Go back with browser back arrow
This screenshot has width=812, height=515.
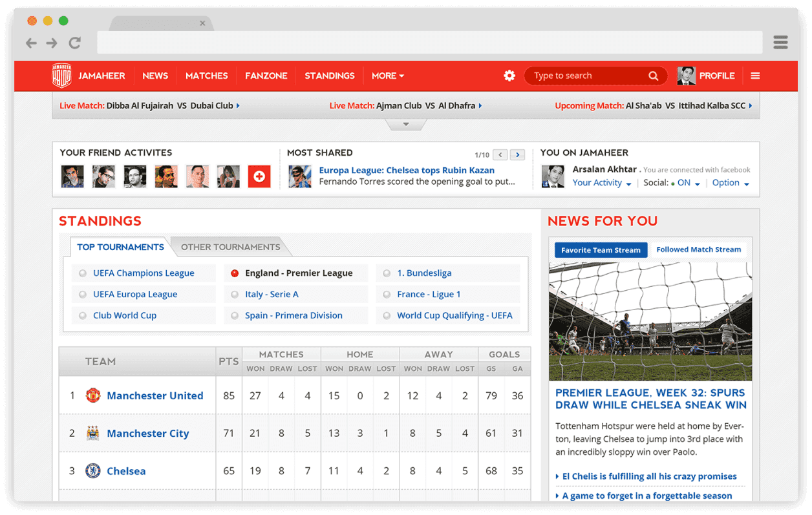point(31,43)
